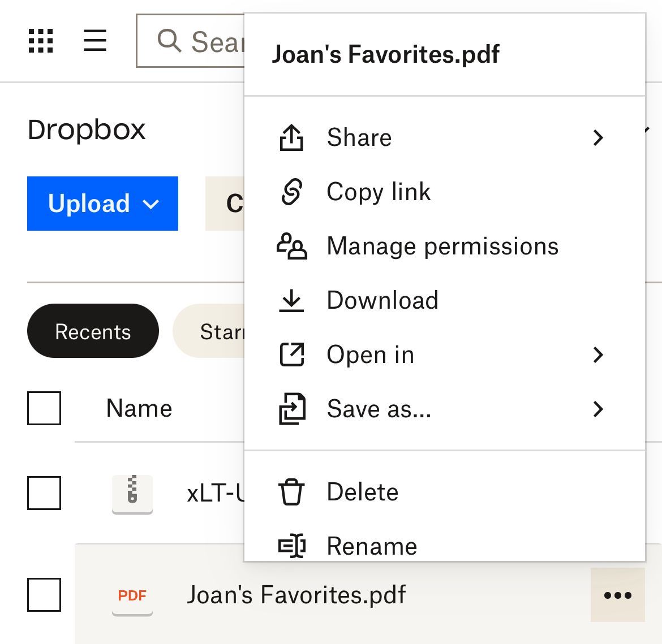Image resolution: width=662 pixels, height=644 pixels.
Task: Click the Share upload-arrow icon
Action: (291, 137)
